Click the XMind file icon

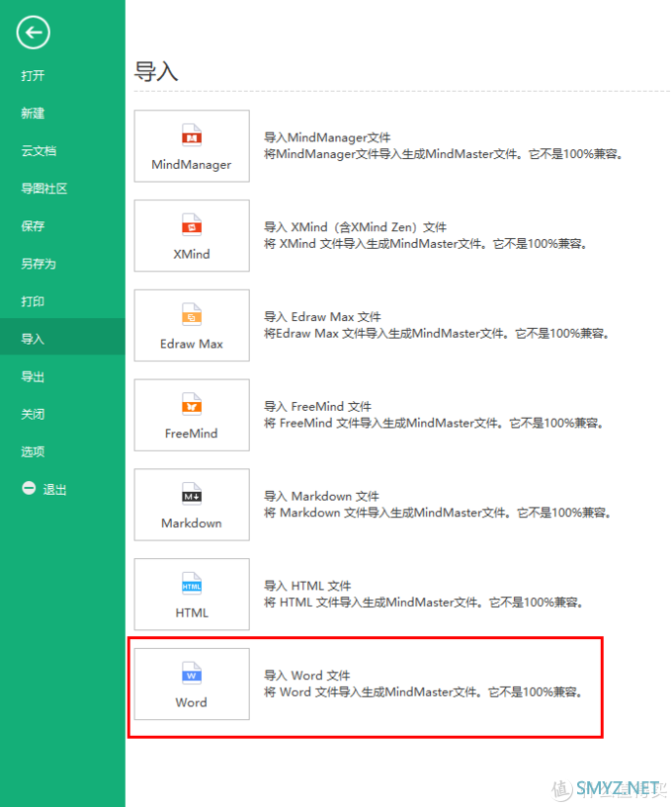[x=192, y=225]
